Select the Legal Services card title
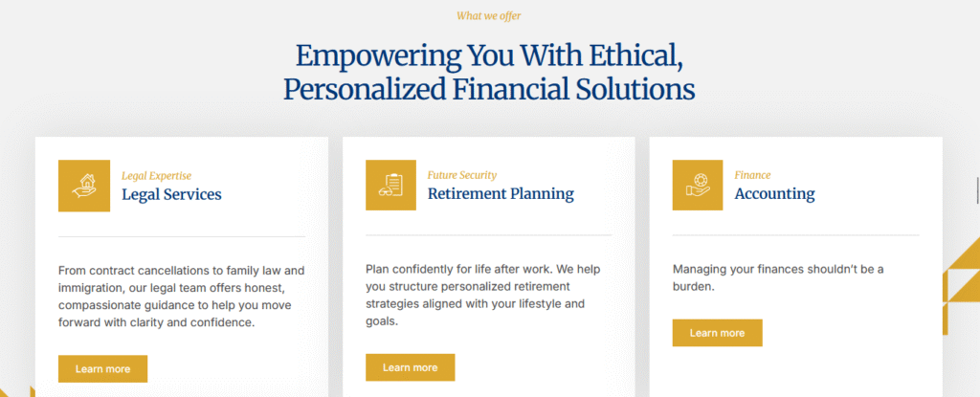980x397 pixels. pyautogui.click(x=171, y=194)
